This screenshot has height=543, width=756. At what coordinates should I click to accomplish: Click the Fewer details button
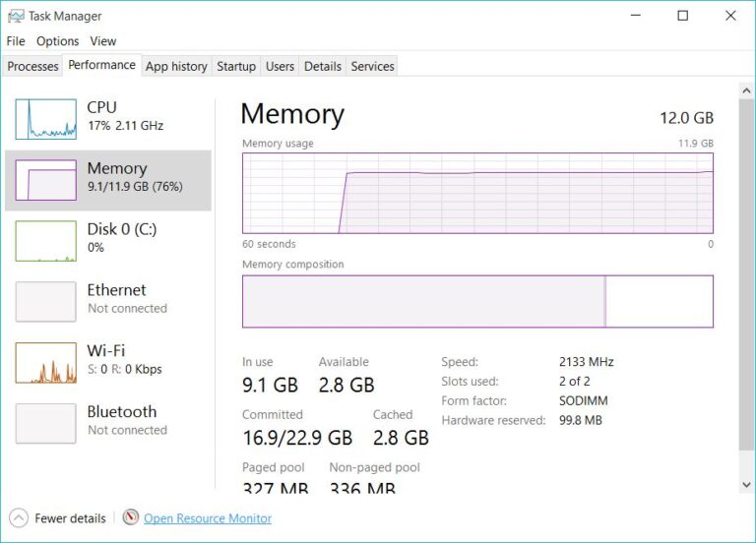[70, 518]
